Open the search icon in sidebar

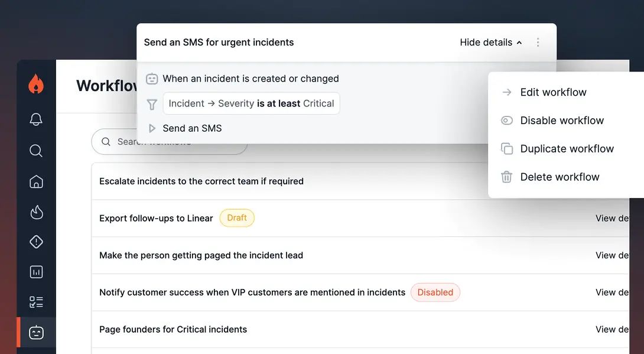pyautogui.click(x=36, y=151)
